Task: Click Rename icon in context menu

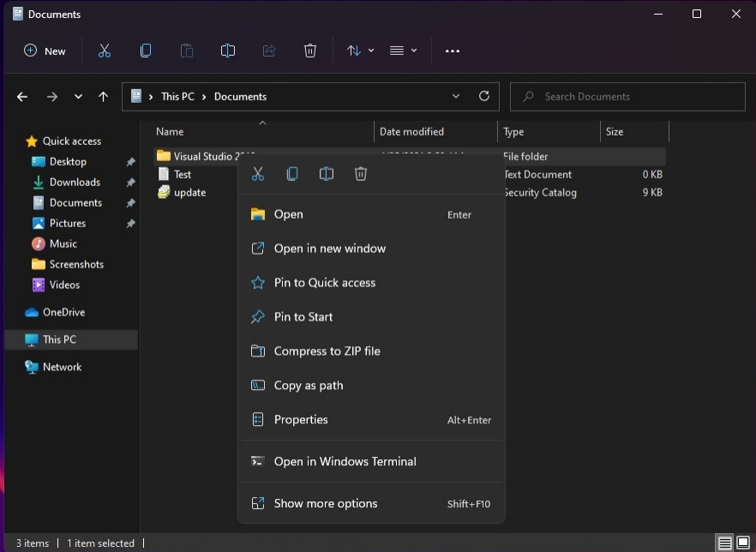Action: [327, 174]
